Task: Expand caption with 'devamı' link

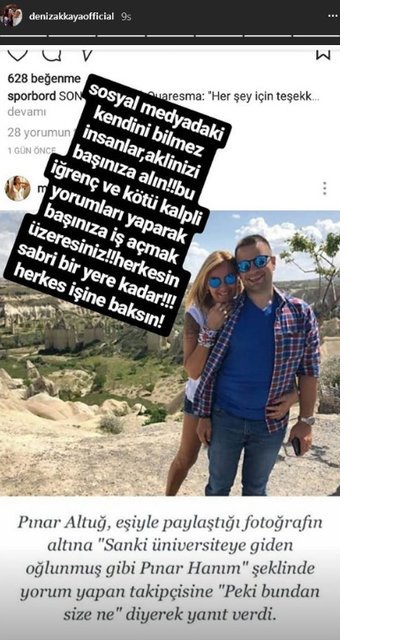Action: (x=27, y=111)
